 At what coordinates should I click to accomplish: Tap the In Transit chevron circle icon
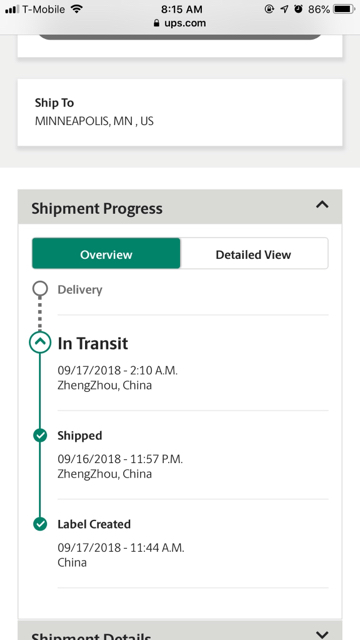click(x=40, y=342)
